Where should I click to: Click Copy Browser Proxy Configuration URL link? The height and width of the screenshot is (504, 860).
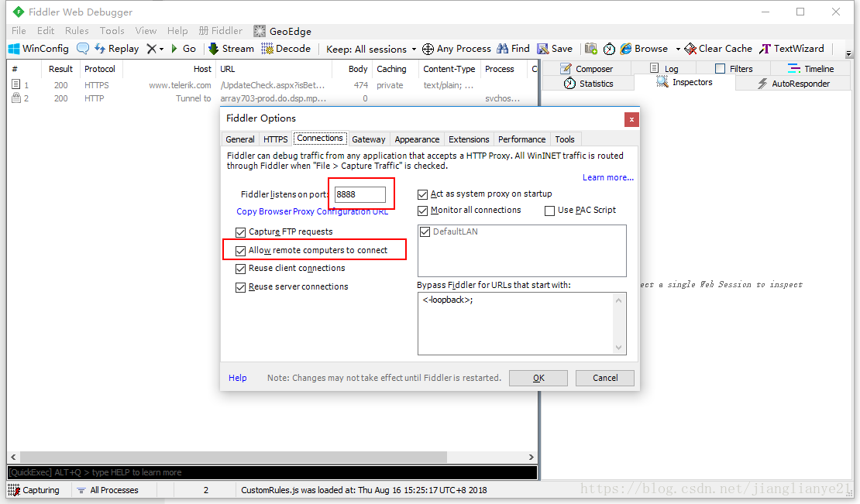312,211
